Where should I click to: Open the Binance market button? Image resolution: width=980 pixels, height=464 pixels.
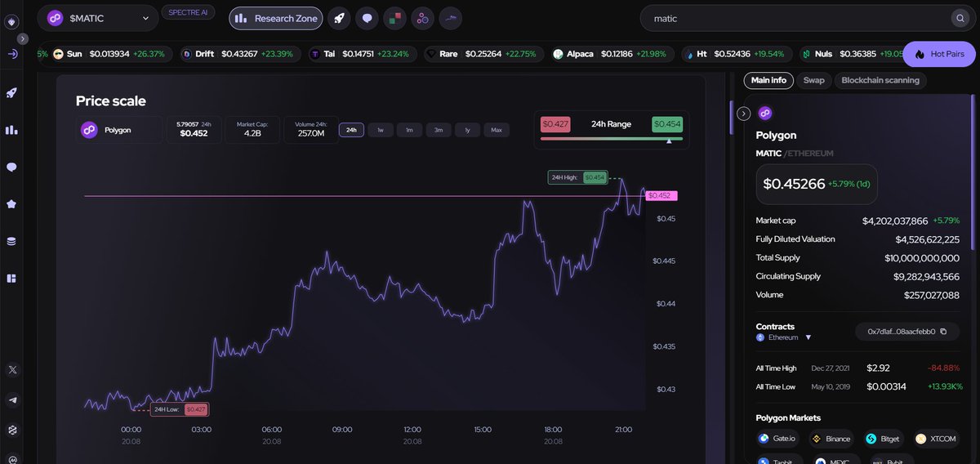point(831,439)
